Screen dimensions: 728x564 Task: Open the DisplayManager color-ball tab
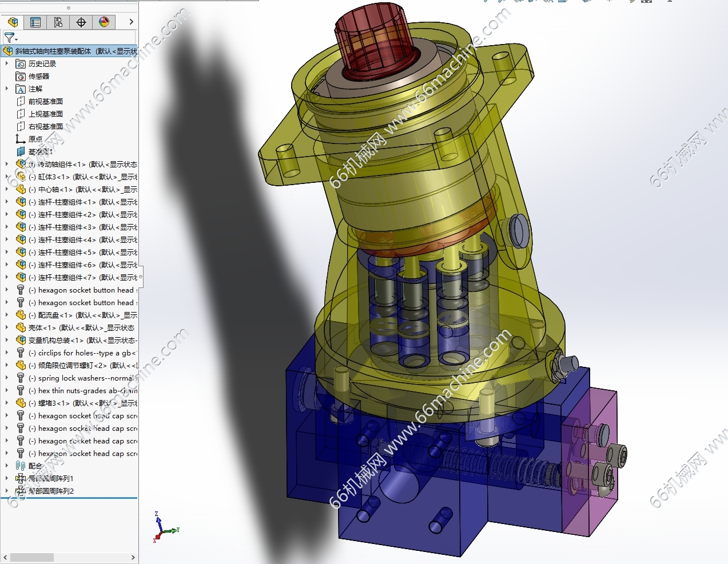(104, 22)
